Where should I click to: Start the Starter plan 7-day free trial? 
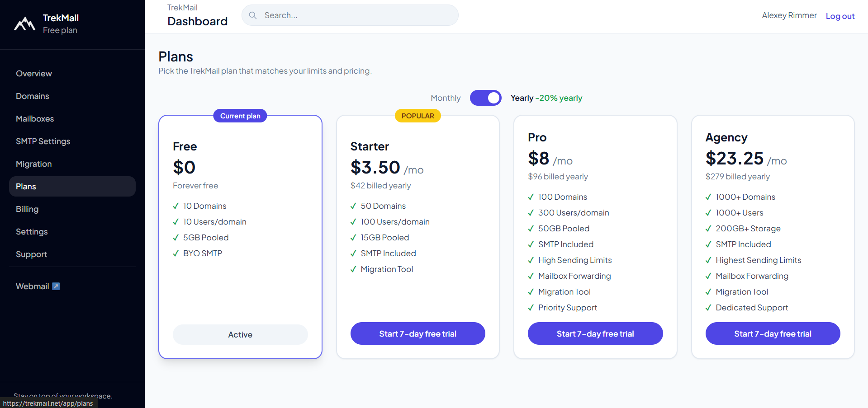pyautogui.click(x=417, y=333)
